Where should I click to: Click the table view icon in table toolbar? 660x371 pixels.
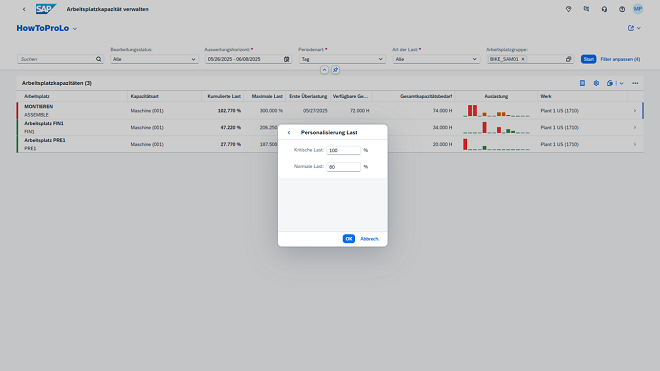[x=582, y=83]
